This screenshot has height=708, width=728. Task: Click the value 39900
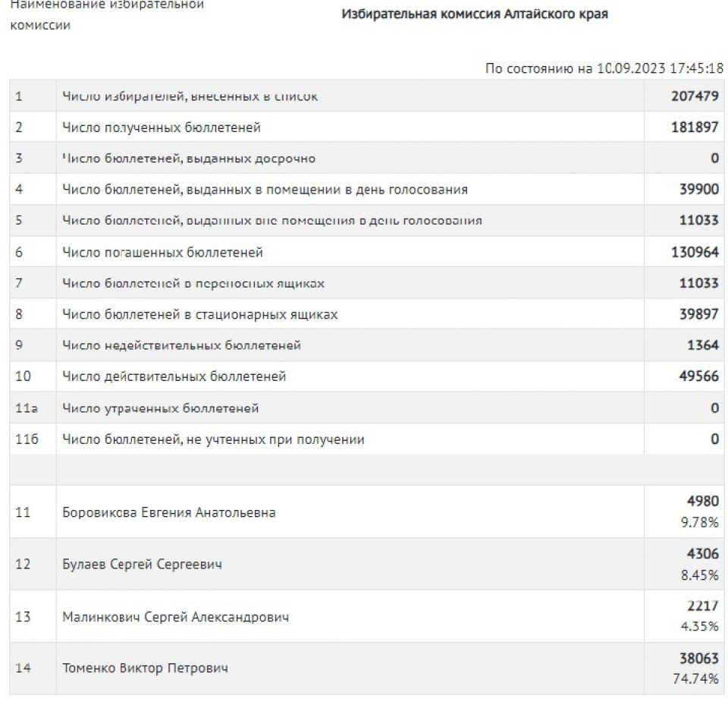click(698, 190)
